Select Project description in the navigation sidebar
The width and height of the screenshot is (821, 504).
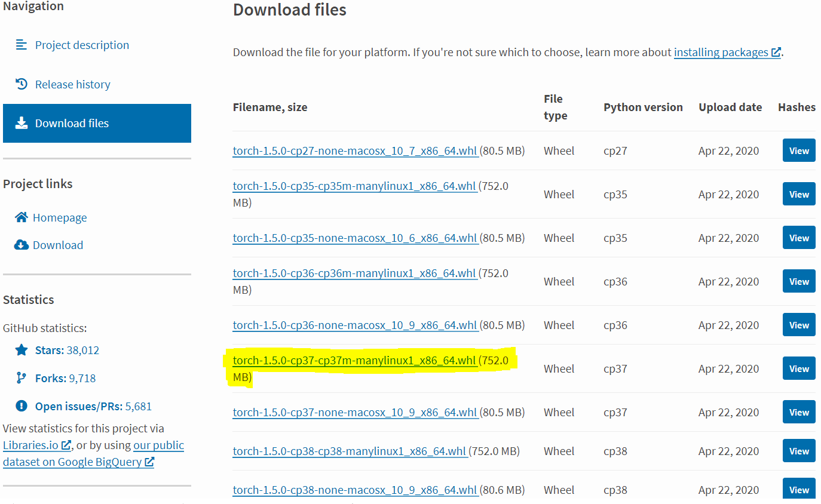82,44
